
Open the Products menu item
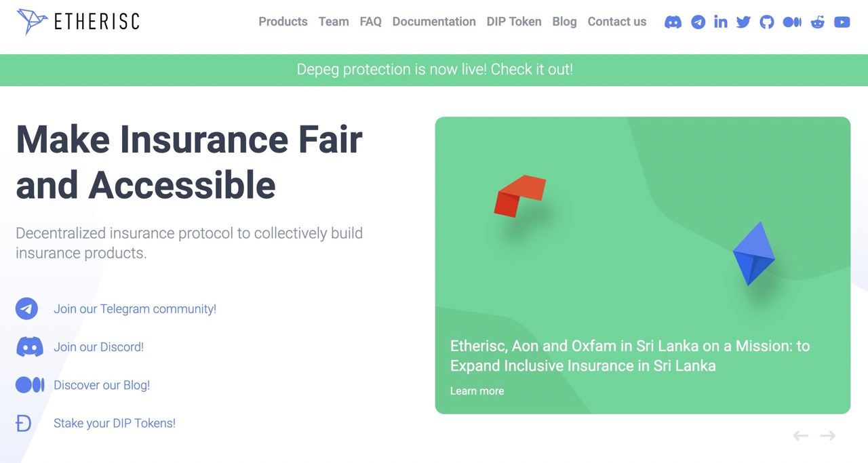pos(283,21)
